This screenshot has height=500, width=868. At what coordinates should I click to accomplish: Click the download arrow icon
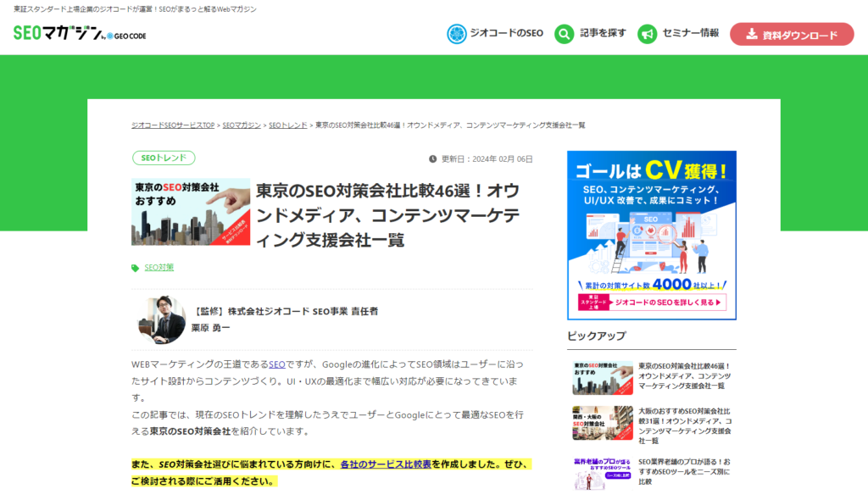coord(751,35)
